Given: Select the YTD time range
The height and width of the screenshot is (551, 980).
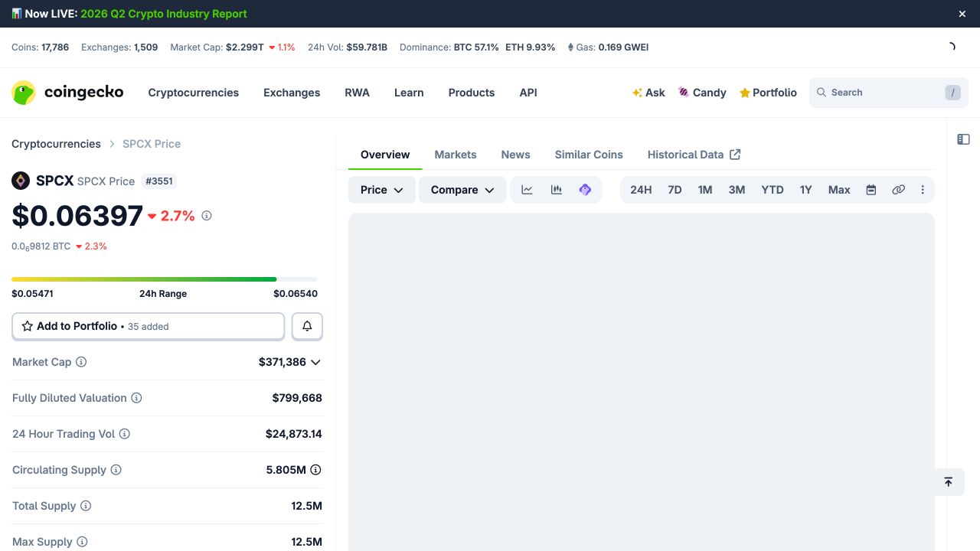Looking at the screenshot, I should point(773,190).
